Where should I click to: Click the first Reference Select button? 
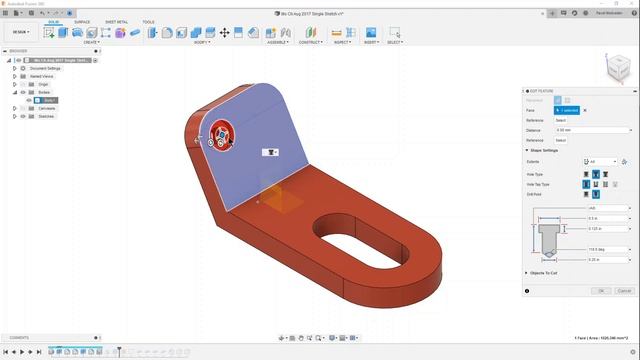pos(561,120)
